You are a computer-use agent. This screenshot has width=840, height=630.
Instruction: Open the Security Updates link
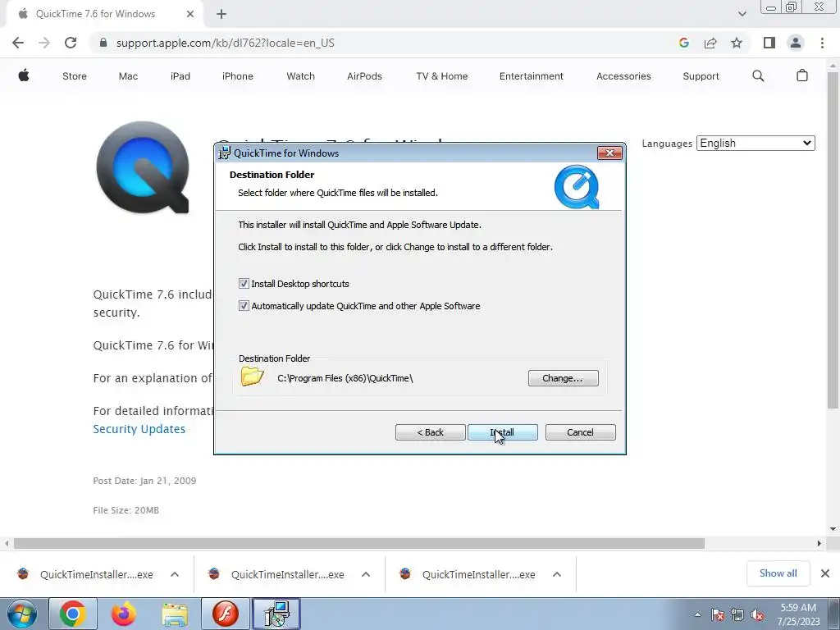[x=139, y=429]
